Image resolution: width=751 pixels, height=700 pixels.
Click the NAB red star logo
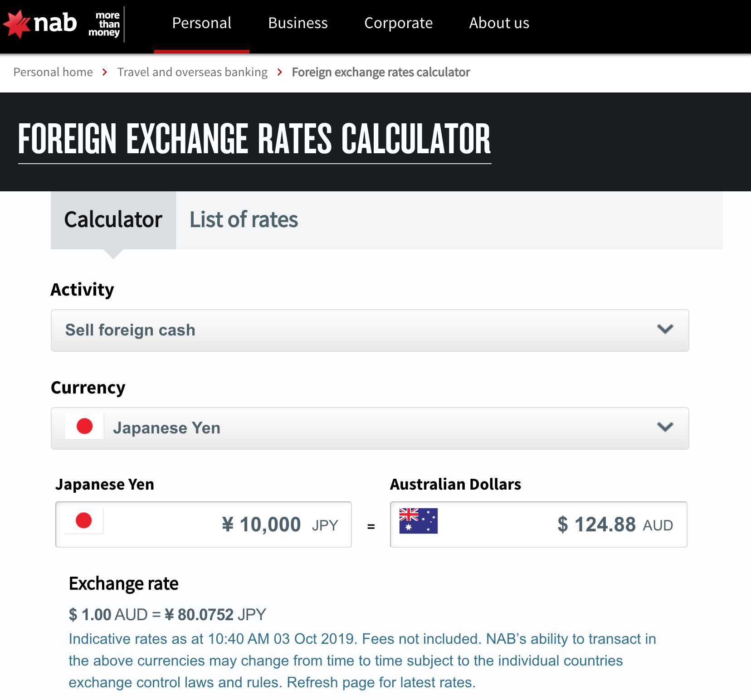(x=17, y=24)
